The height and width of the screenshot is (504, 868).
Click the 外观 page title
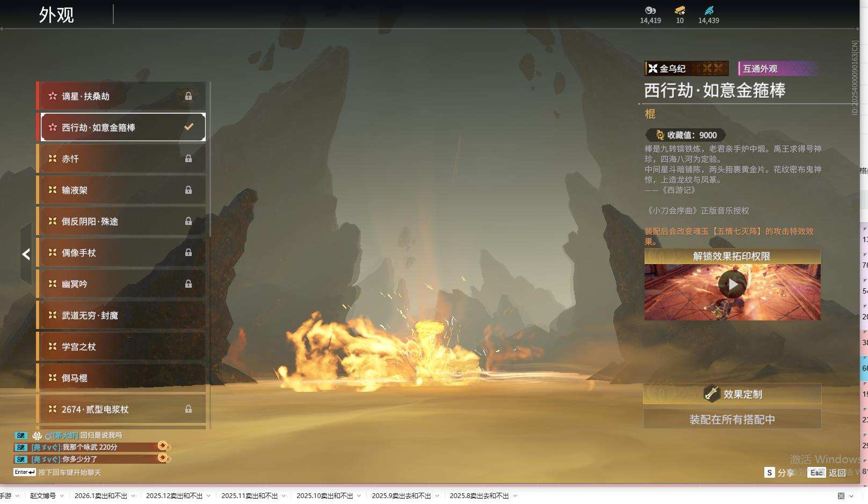(x=56, y=15)
